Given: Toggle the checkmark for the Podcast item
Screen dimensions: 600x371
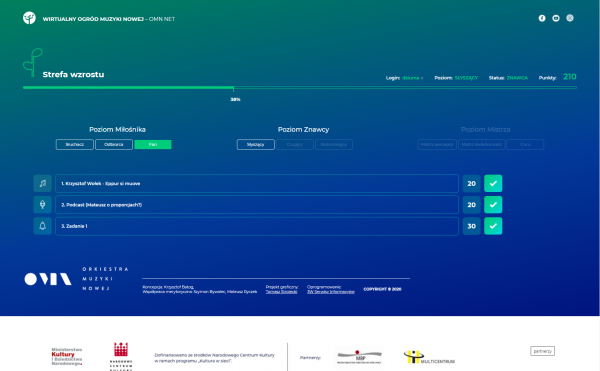Looking at the screenshot, I should (x=493, y=205).
